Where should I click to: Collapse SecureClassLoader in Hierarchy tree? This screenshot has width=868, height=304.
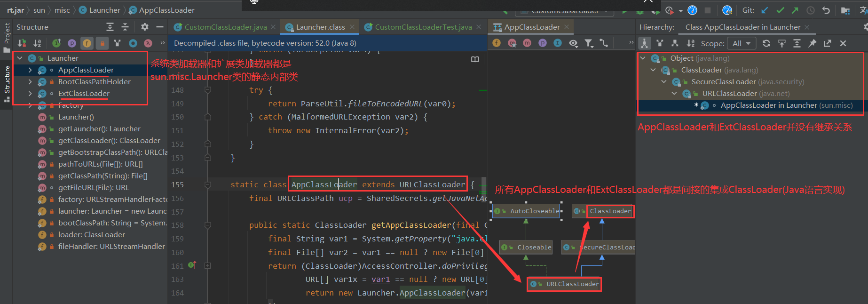[x=664, y=82]
